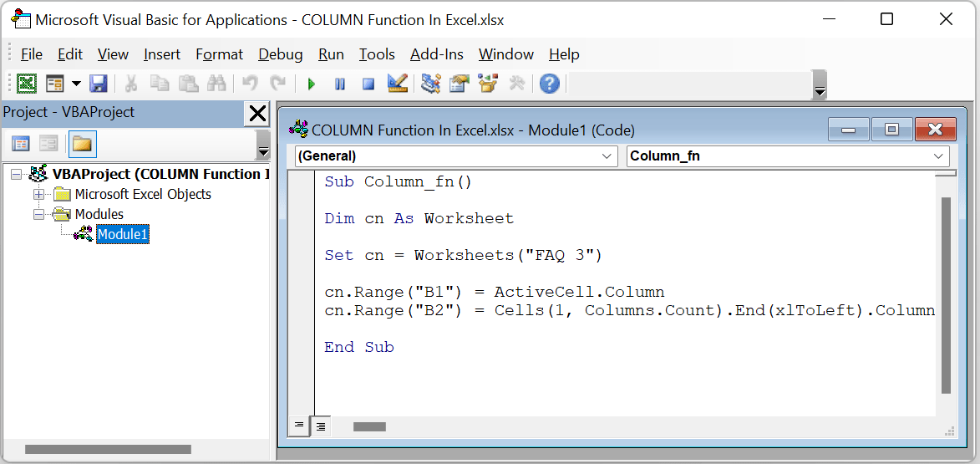Select Microsoft Excel Objects folder
Image resolution: width=980 pixels, height=464 pixels.
pos(143,194)
